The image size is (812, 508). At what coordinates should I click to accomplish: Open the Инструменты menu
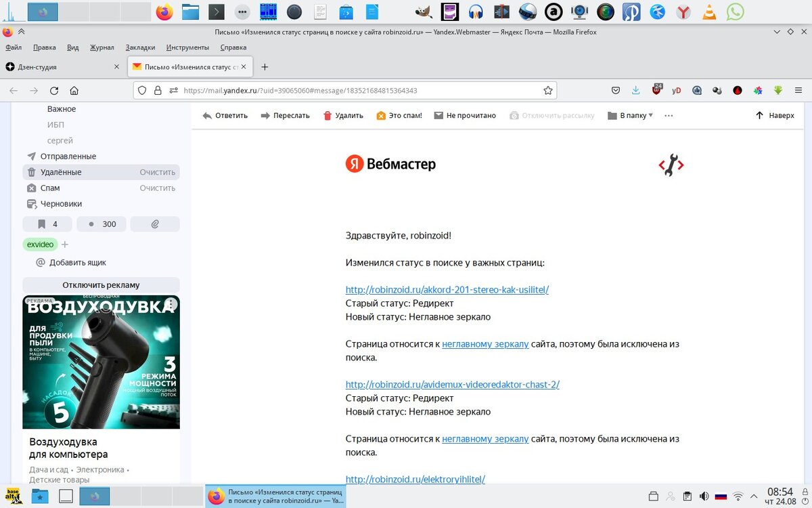[x=187, y=47]
